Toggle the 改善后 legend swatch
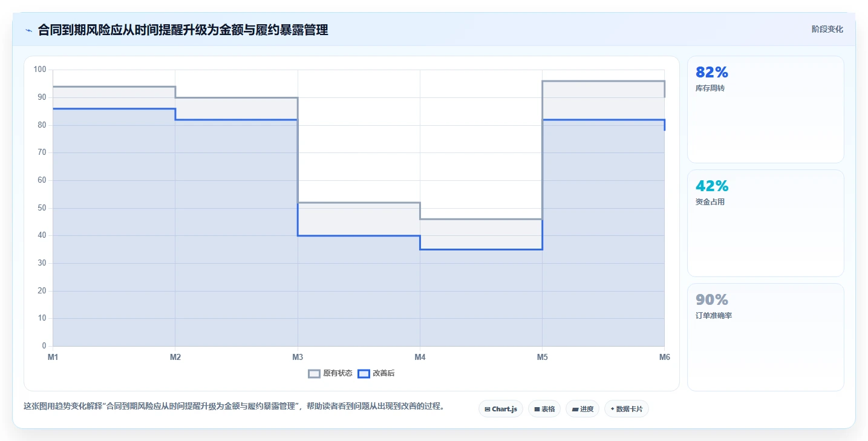 [364, 374]
